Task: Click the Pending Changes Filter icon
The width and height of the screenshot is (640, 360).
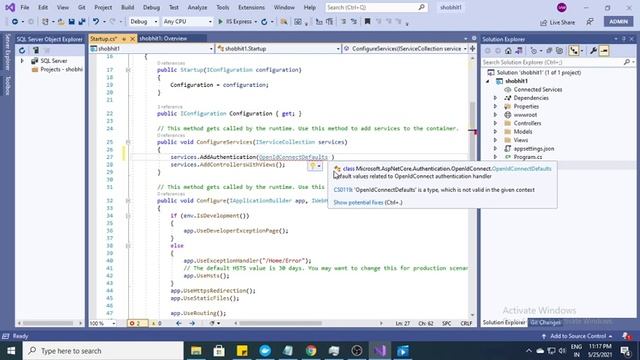Action: [533, 51]
